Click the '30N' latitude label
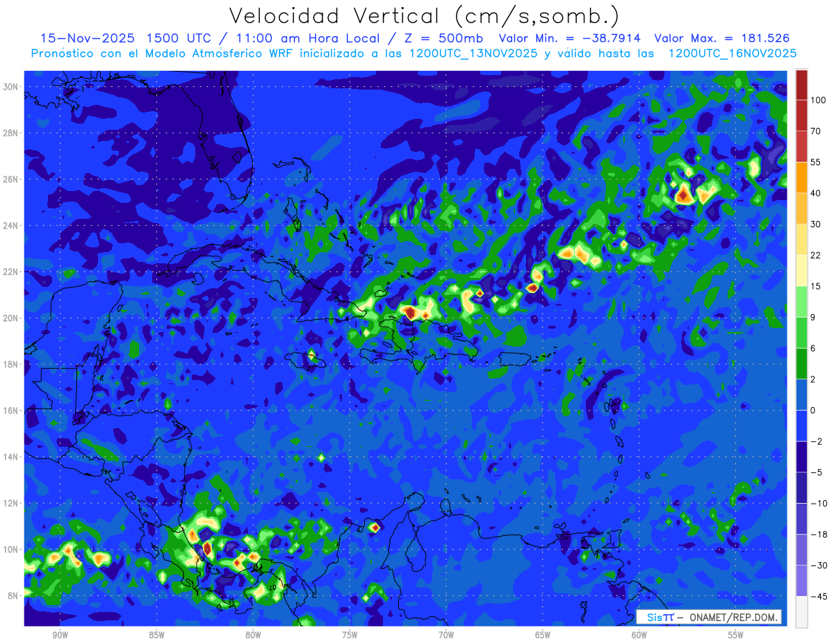 pyautogui.click(x=11, y=86)
